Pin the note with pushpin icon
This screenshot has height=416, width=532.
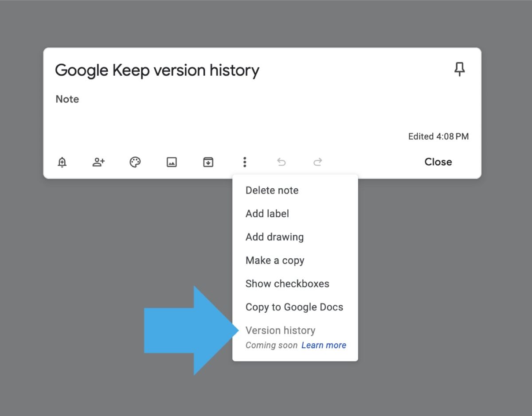(x=460, y=70)
